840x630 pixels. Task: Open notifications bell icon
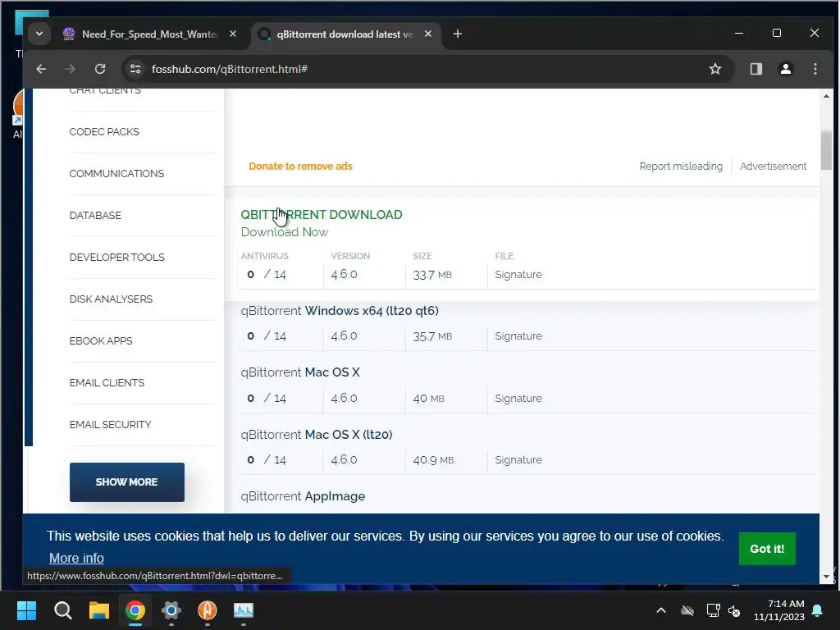818,610
